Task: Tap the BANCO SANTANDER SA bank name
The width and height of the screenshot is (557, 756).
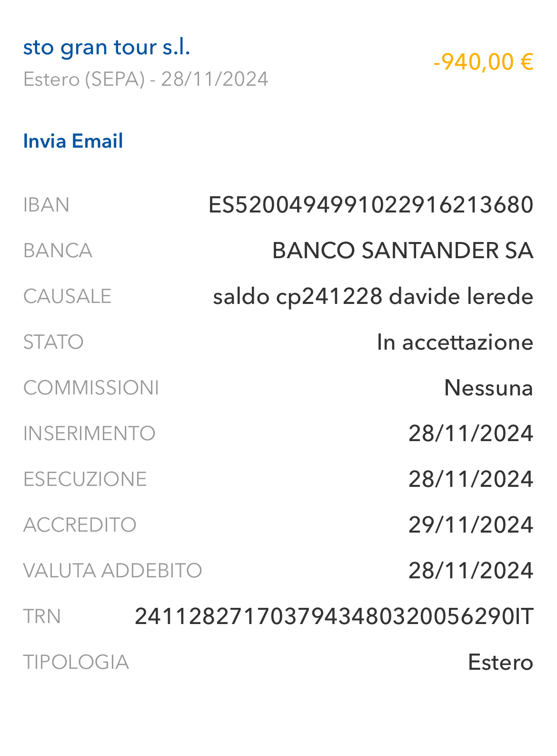Action: (x=402, y=251)
